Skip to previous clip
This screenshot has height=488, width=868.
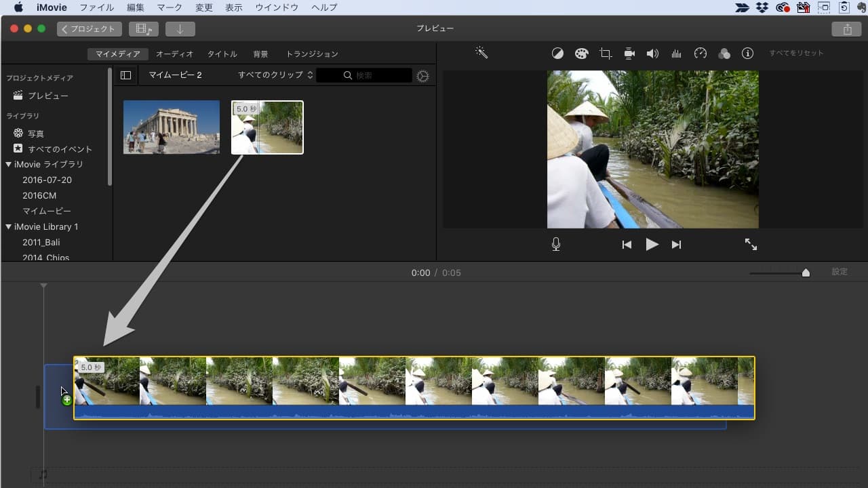click(x=627, y=245)
